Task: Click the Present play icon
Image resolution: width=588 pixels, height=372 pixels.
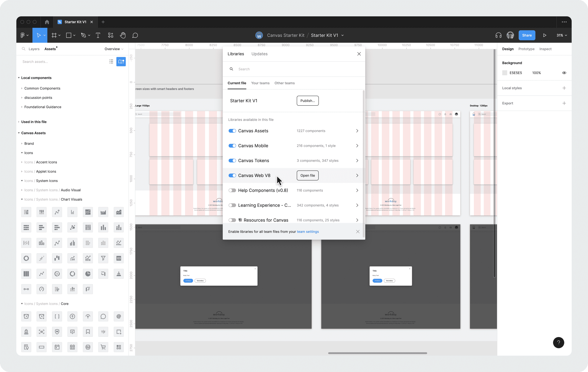Action: tap(545, 35)
